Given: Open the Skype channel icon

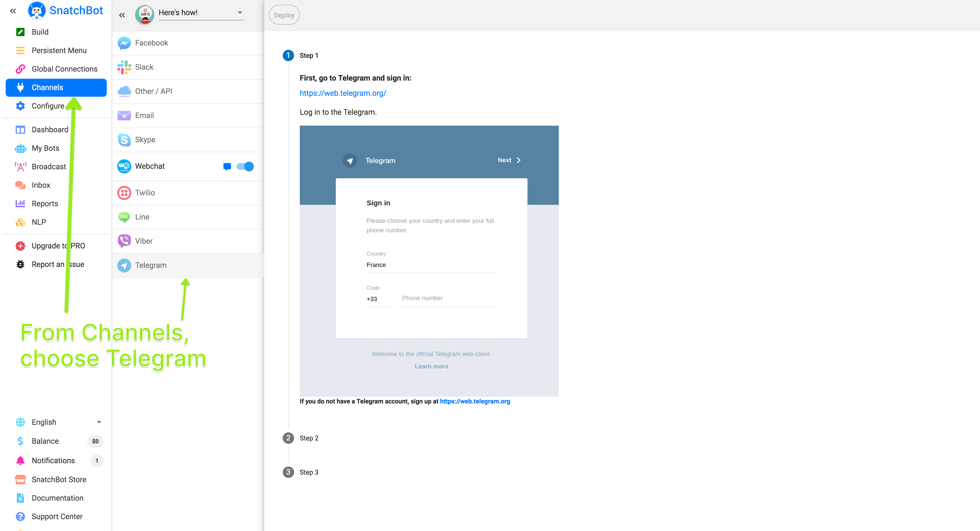Looking at the screenshot, I should click(x=124, y=140).
